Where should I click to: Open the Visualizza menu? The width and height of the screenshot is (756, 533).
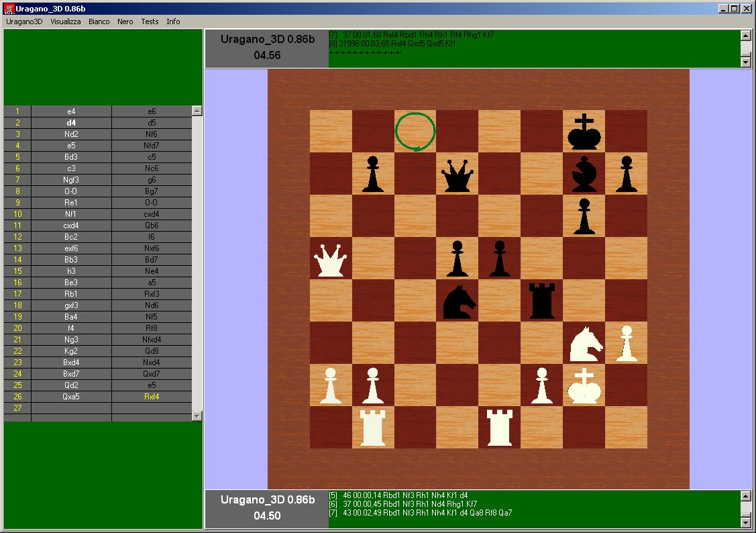[x=66, y=21]
